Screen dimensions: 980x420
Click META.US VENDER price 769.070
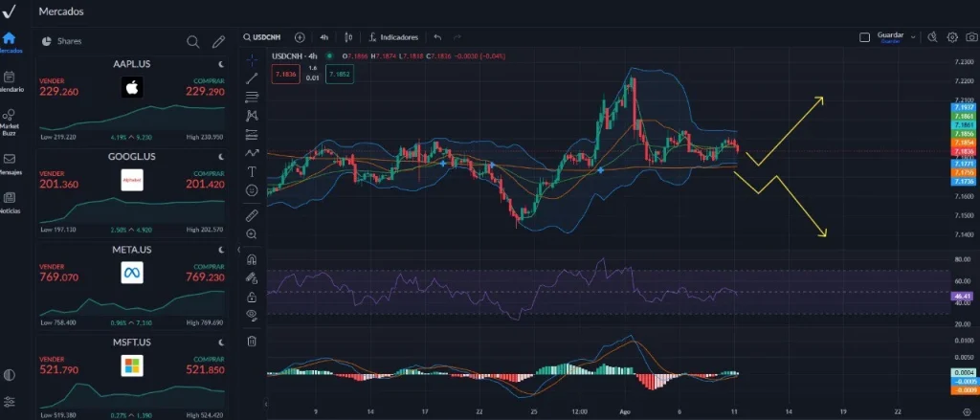point(58,277)
